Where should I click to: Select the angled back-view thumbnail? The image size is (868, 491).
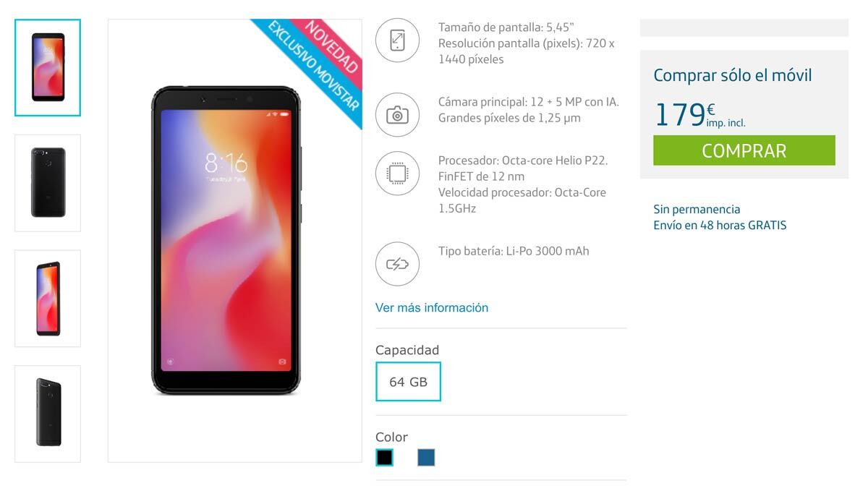[48, 414]
